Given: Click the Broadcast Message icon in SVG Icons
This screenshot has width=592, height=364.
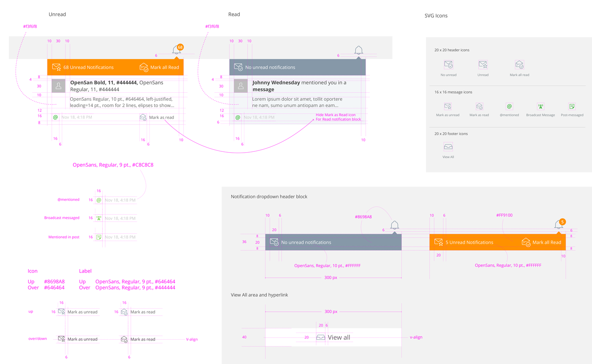Looking at the screenshot, I should 540,107.
